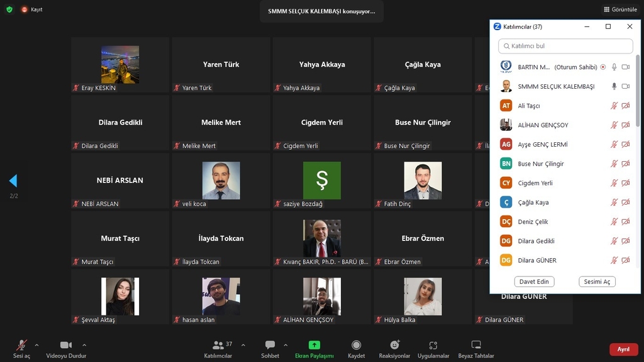The image size is (644, 362).
Task: Click video-off icon for Cigdem Yerli row
Action: [x=626, y=183]
